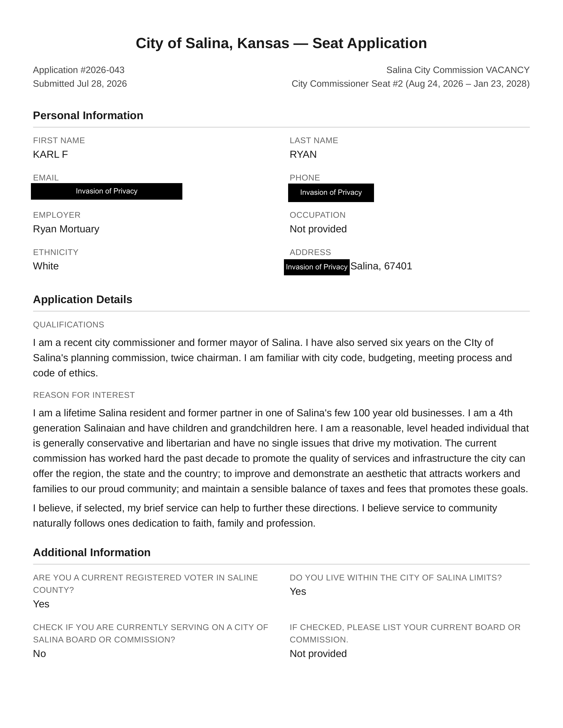Click the ethnicity value White
The height and width of the screenshot is (728, 563).
(x=46, y=266)
